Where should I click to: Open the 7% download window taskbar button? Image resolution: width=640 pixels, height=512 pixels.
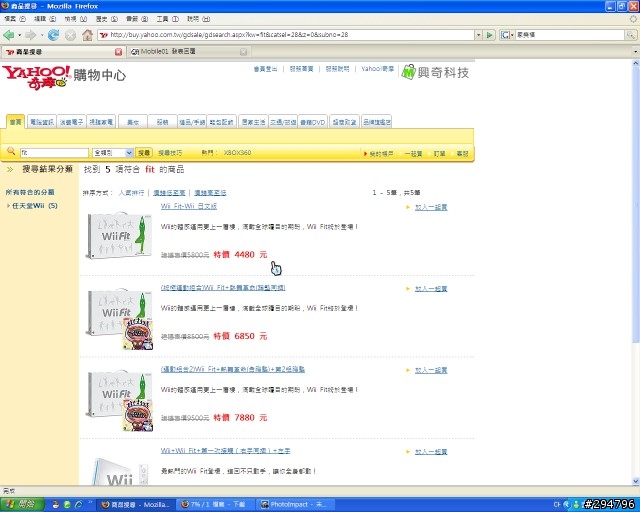216,505
